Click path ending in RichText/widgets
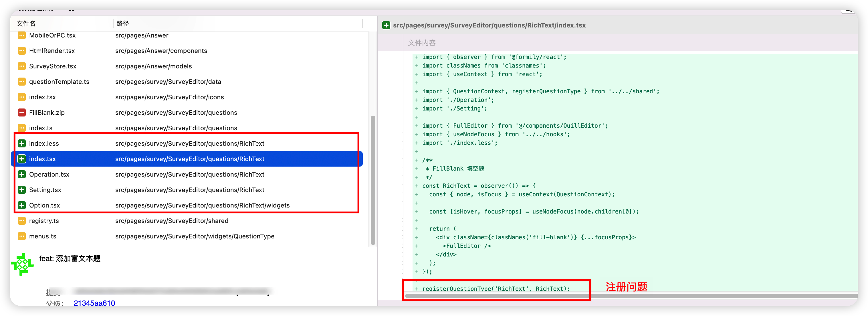This screenshot has height=316, width=868. (203, 206)
